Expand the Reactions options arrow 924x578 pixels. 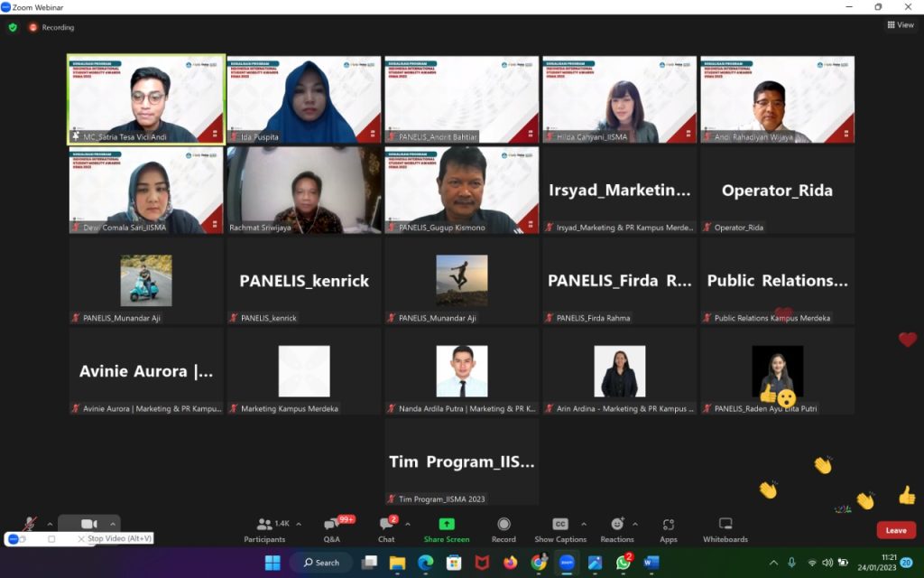(x=635, y=524)
